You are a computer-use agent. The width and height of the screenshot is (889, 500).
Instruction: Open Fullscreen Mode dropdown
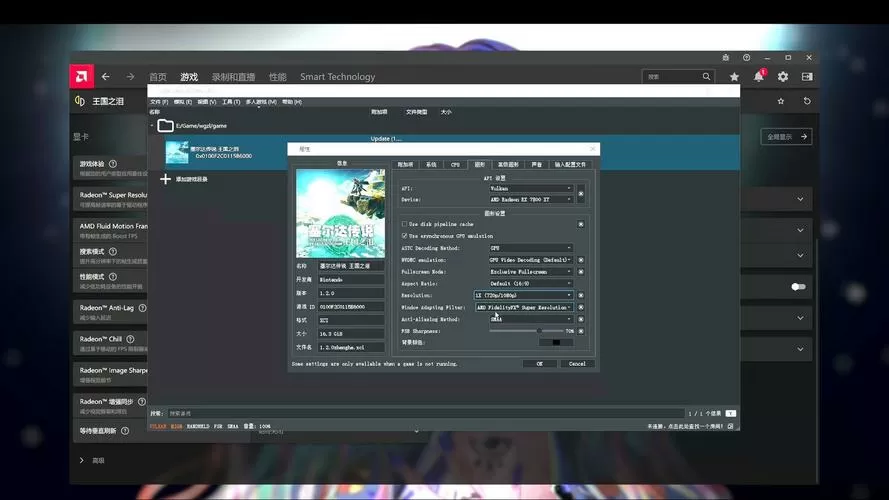click(x=531, y=272)
